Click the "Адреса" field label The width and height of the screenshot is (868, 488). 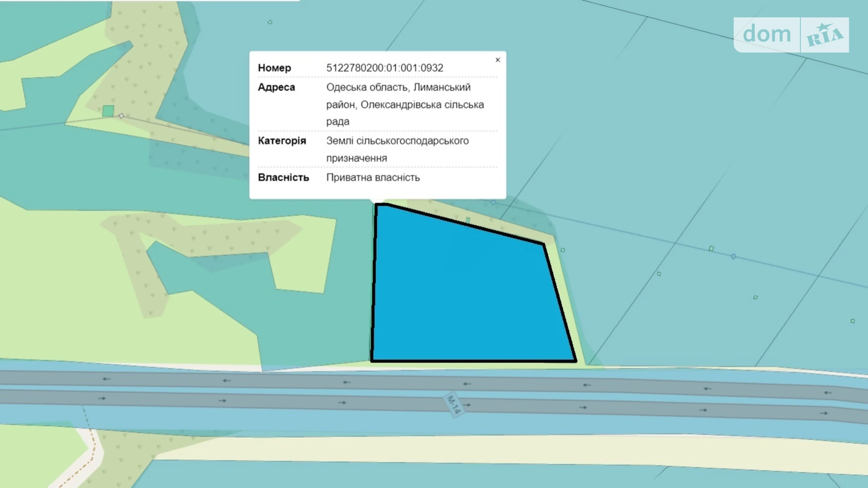[x=276, y=88]
